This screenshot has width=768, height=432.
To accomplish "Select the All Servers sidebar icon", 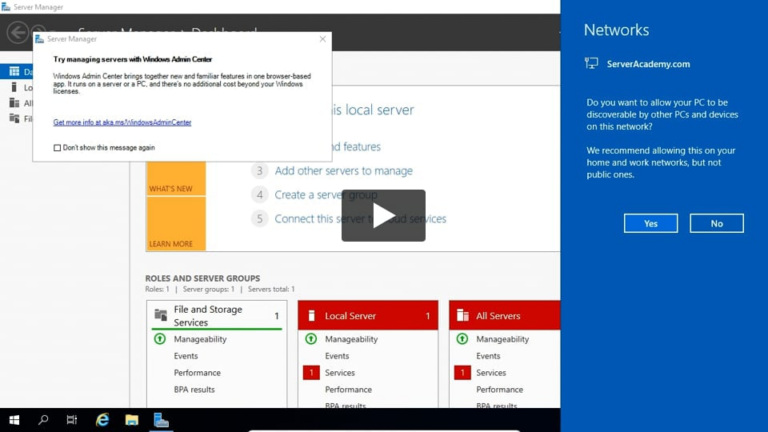I will click(x=14, y=103).
